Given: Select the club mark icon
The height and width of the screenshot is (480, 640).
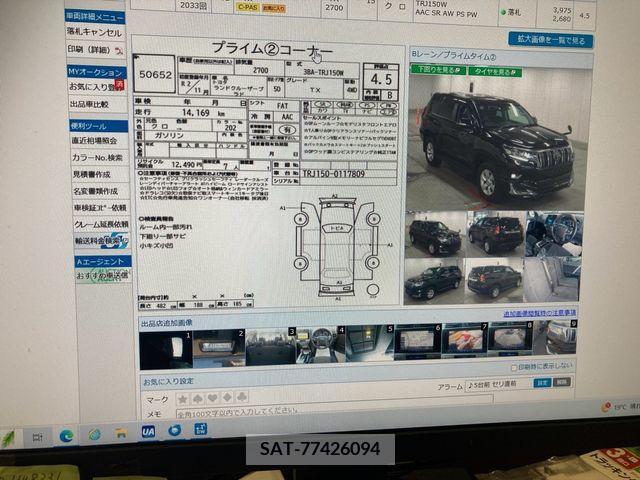Looking at the screenshot, I should tap(242, 397).
